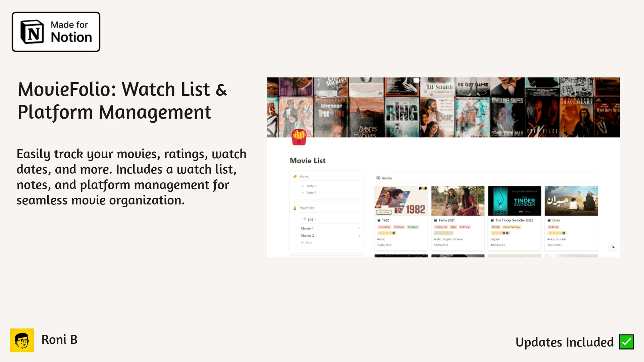644x362 pixels.
Task: Click the 'Updates Included' text
Action: click(x=565, y=342)
